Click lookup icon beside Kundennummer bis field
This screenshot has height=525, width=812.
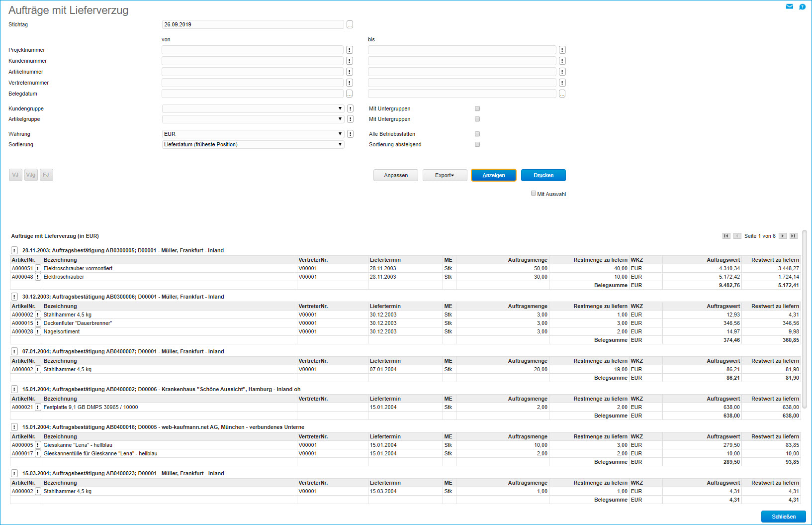[x=562, y=61]
